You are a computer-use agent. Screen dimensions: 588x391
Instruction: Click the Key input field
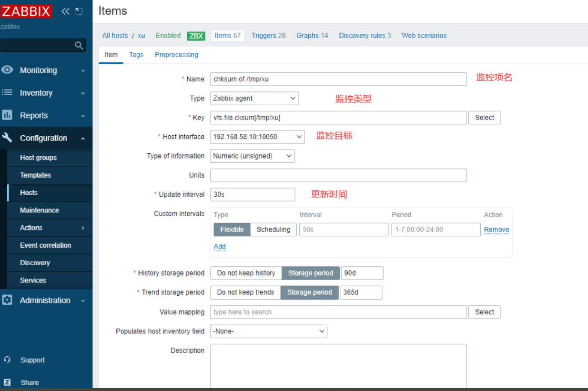338,118
